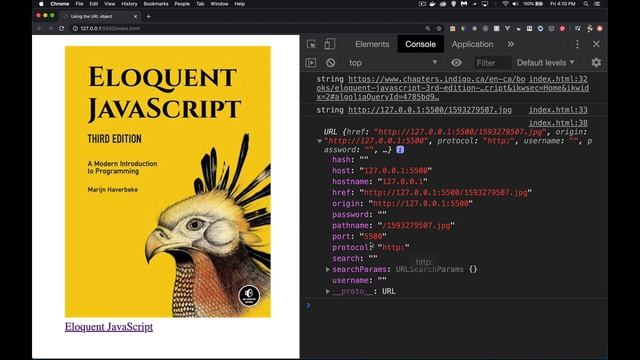Collapse the expanded URL object triangle

(x=319, y=141)
